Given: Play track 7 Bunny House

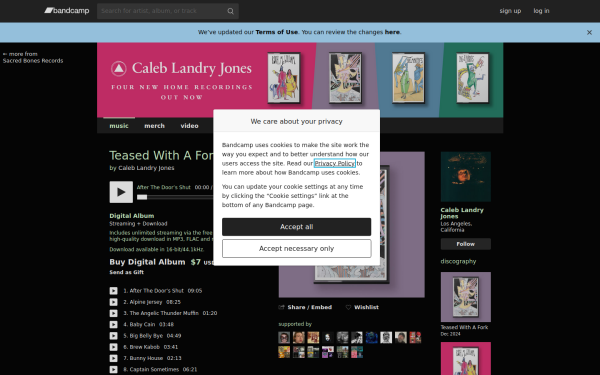Looking at the screenshot, I should pyautogui.click(x=114, y=358).
